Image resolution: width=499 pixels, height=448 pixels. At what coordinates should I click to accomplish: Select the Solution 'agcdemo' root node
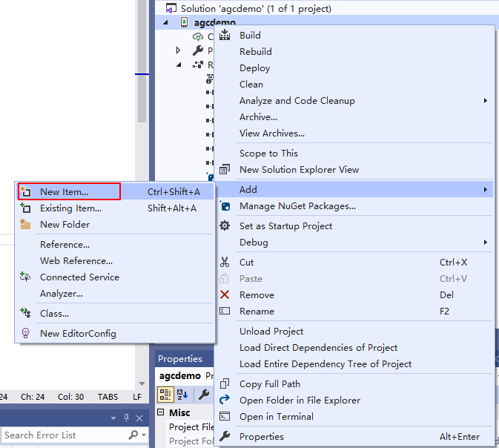pos(255,9)
